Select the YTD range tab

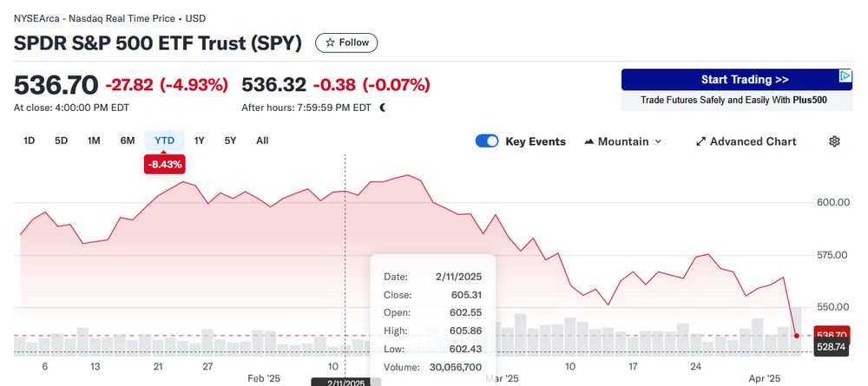164,141
